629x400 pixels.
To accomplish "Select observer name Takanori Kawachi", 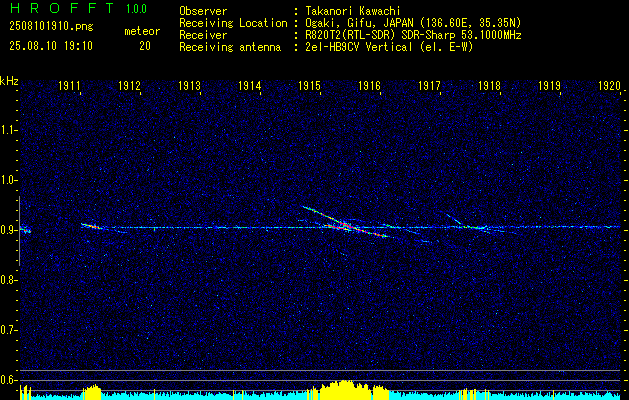I will click(352, 11).
